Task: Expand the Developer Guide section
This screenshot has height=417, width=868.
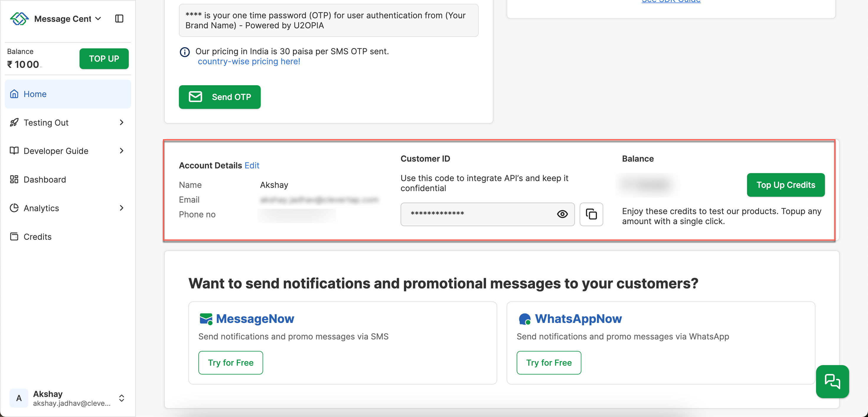Action: pyautogui.click(x=121, y=151)
